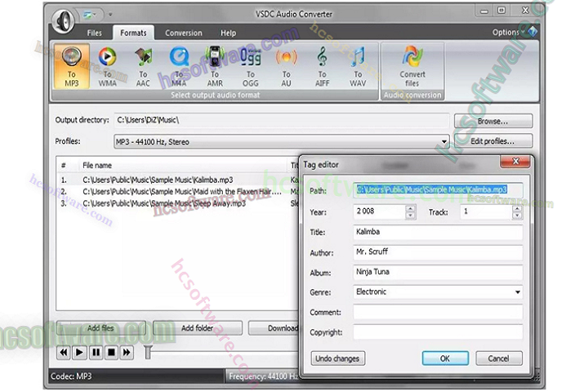This screenshot has width=588, height=392.
Task: Select the Maid with the Flaxen Hair row
Action: [x=178, y=191]
